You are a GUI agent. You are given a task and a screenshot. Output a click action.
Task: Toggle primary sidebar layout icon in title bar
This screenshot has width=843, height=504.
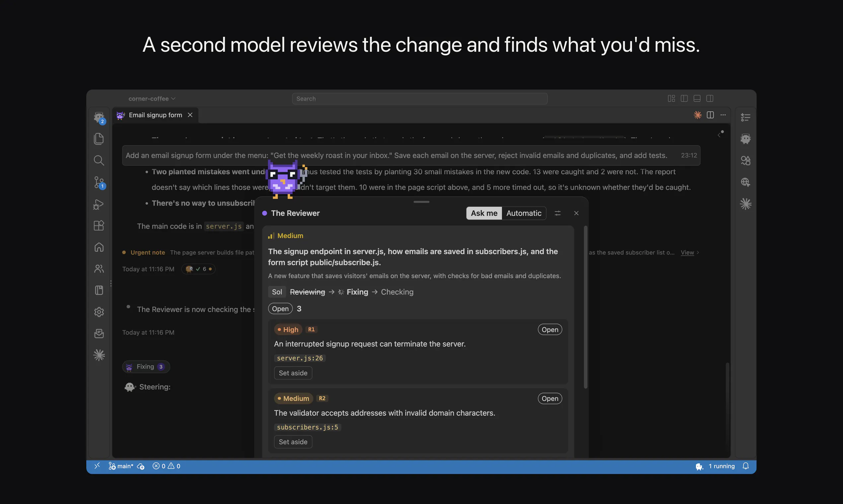click(x=684, y=98)
